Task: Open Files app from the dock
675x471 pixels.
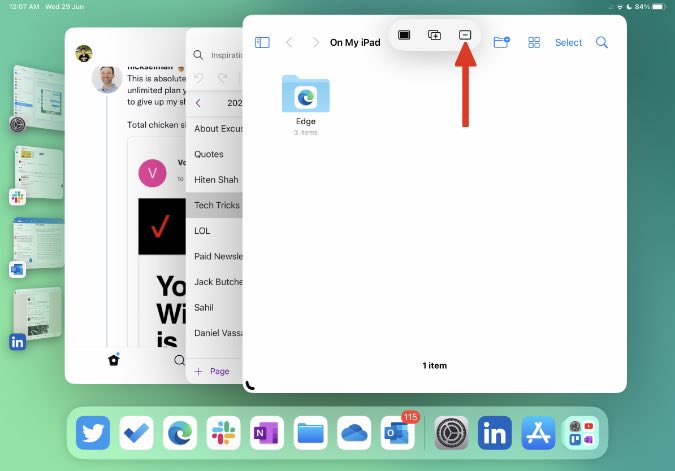Action: pos(310,433)
